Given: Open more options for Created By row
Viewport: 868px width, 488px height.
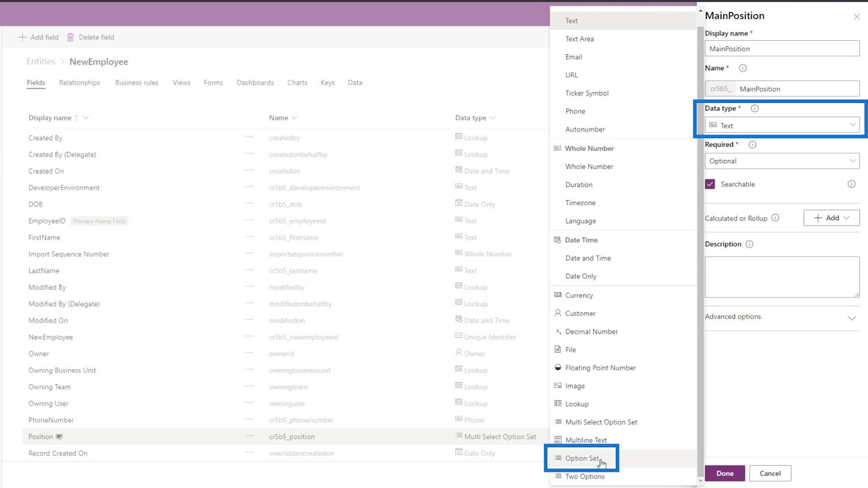Looking at the screenshot, I should tap(249, 137).
